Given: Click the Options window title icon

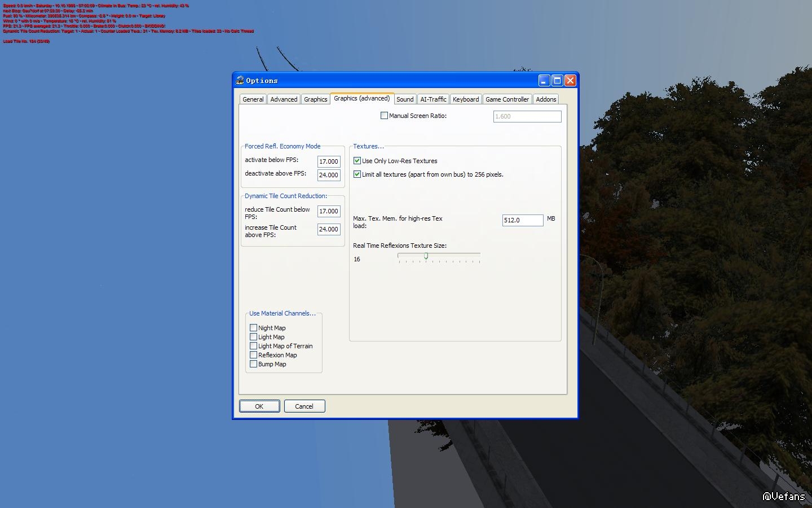Looking at the screenshot, I should coord(240,81).
